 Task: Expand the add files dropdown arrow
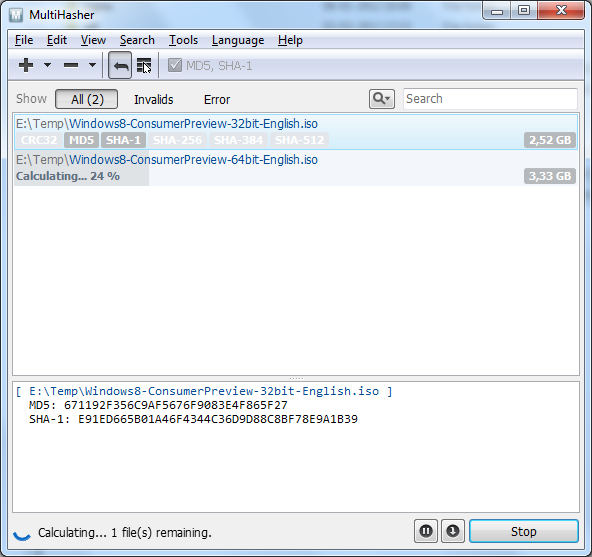click(48, 65)
